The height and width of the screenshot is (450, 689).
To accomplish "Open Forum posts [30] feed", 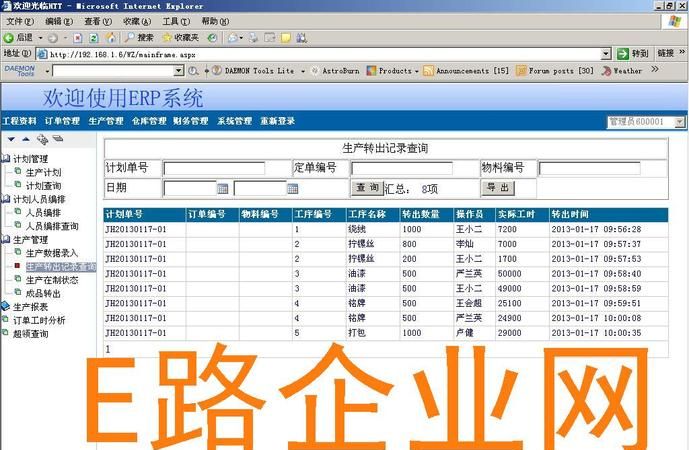I will pos(555,71).
